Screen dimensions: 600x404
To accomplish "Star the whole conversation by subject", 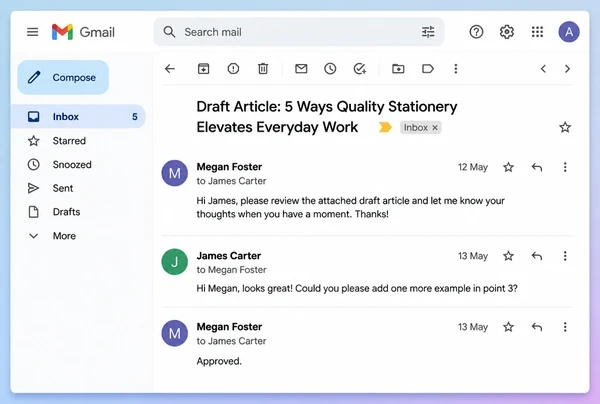I will point(565,127).
